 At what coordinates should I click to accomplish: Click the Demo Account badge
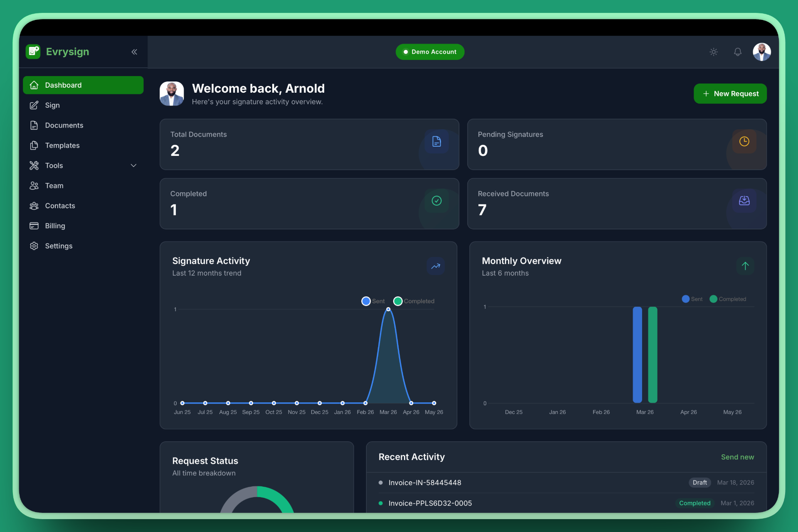coord(430,52)
